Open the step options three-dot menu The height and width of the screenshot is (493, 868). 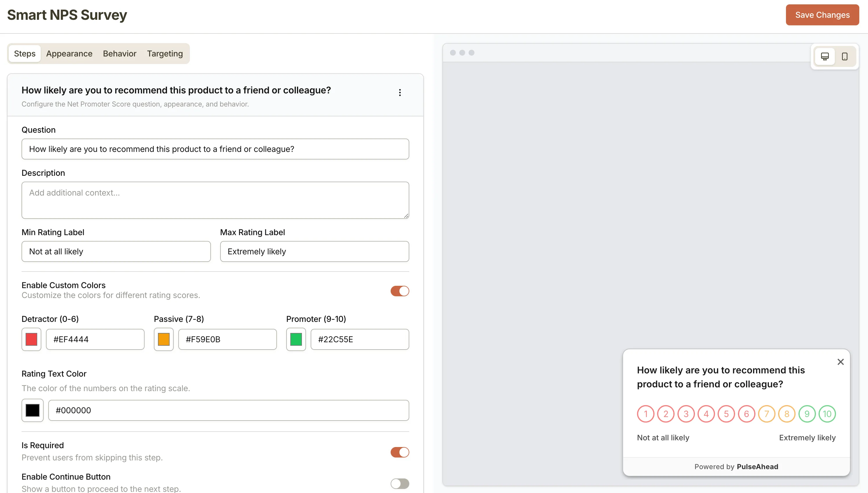(400, 92)
